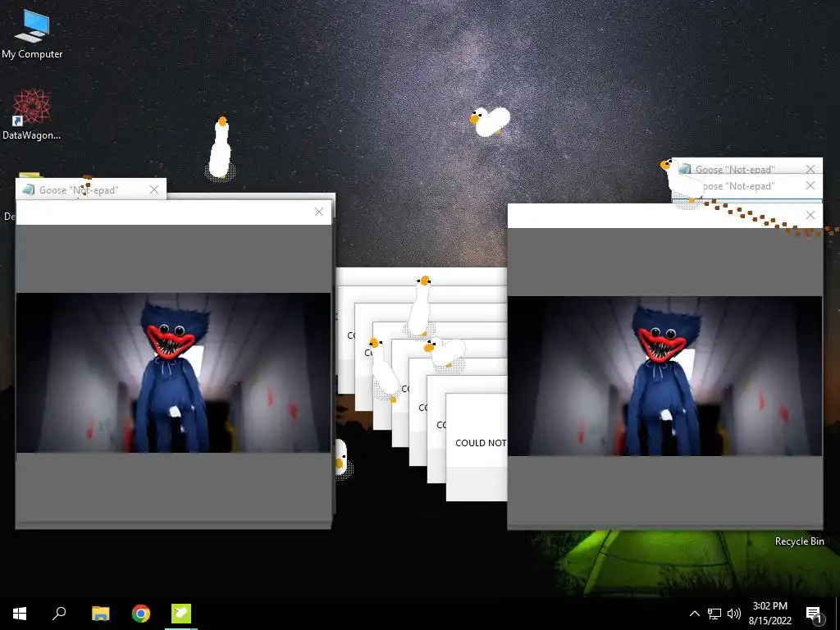Select the Desktop Goose taskbar app
The height and width of the screenshot is (630, 840).
coord(181,614)
